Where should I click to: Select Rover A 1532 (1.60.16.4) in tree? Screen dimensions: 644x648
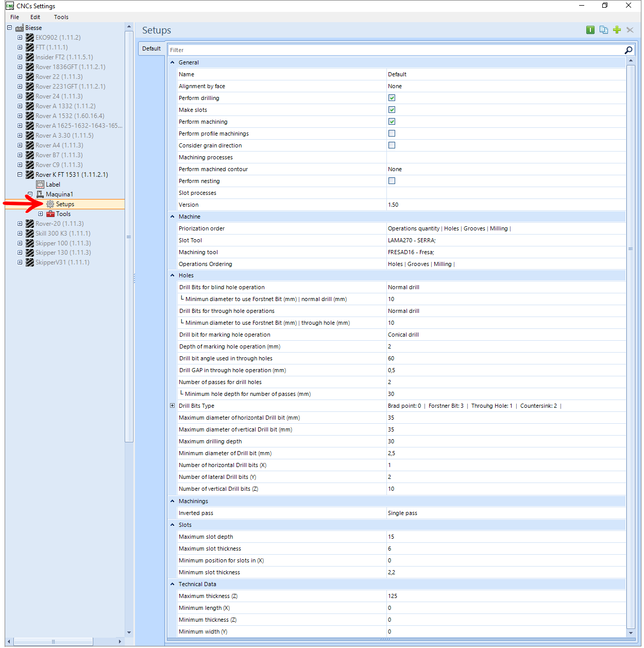pyautogui.click(x=70, y=116)
